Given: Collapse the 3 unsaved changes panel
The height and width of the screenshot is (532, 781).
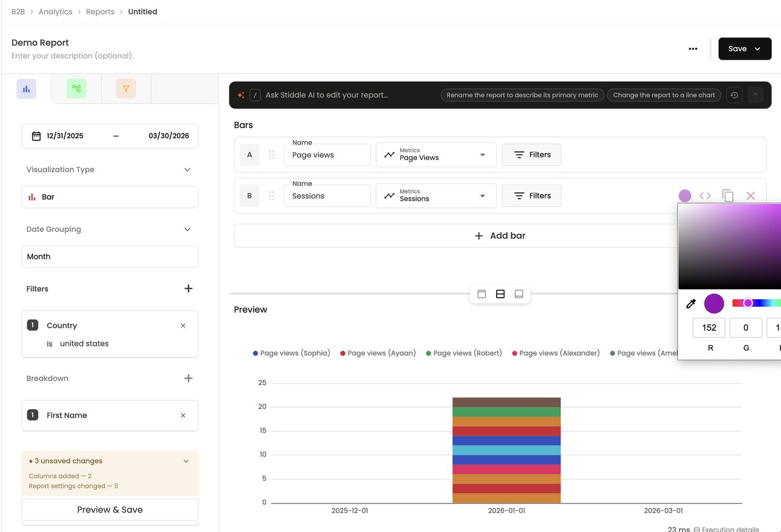Looking at the screenshot, I should coord(186,461).
